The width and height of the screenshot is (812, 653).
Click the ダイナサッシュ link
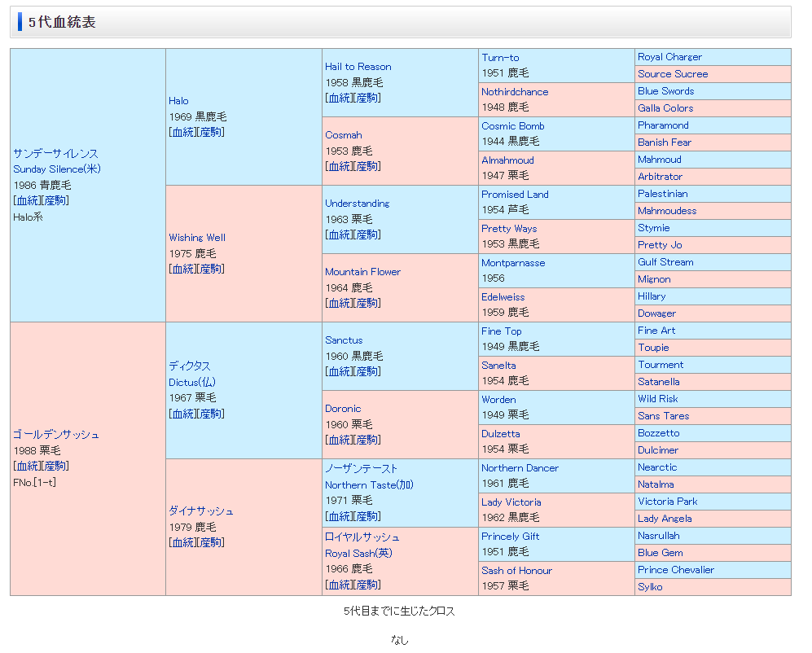coord(200,511)
